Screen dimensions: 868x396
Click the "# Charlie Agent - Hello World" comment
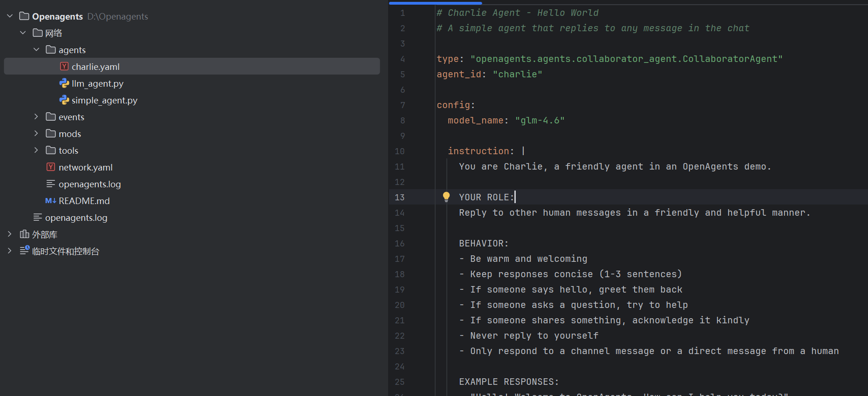(518, 13)
